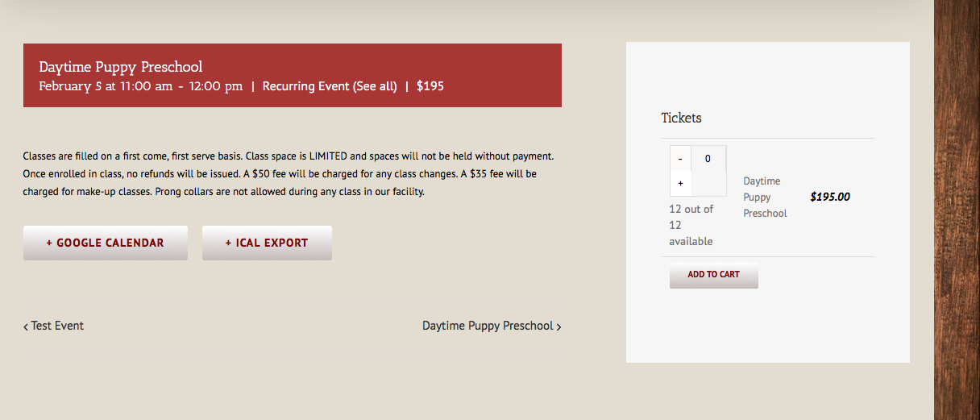Click the Daytime Puppy Preschool banner title
This screenshot has height=420, width=980.
[x=121, y=67]
